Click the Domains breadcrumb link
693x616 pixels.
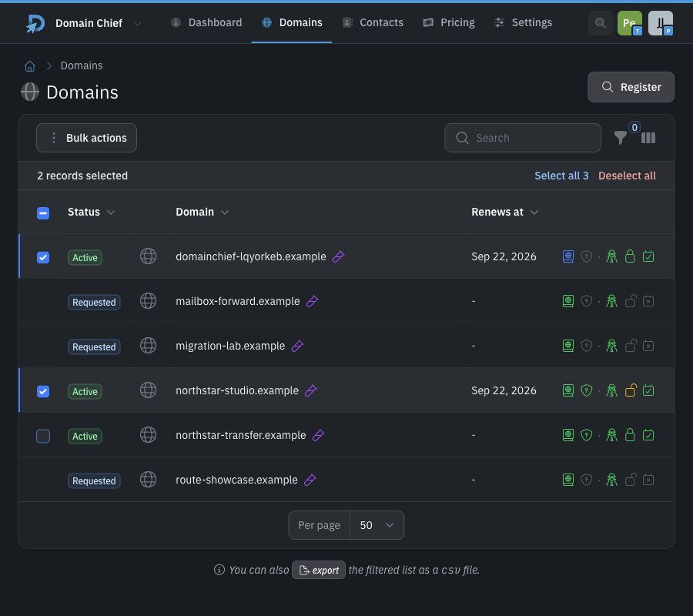pos(82,66)
